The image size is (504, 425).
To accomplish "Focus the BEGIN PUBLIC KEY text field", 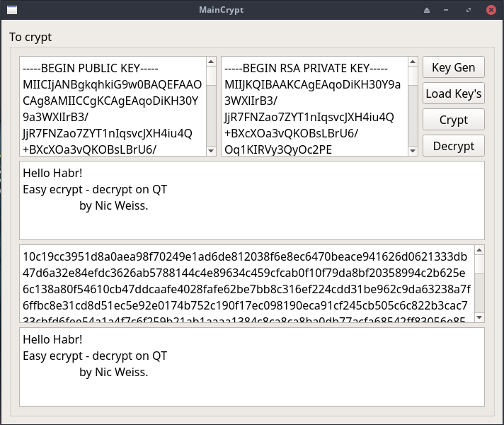I will pos(113,106).
